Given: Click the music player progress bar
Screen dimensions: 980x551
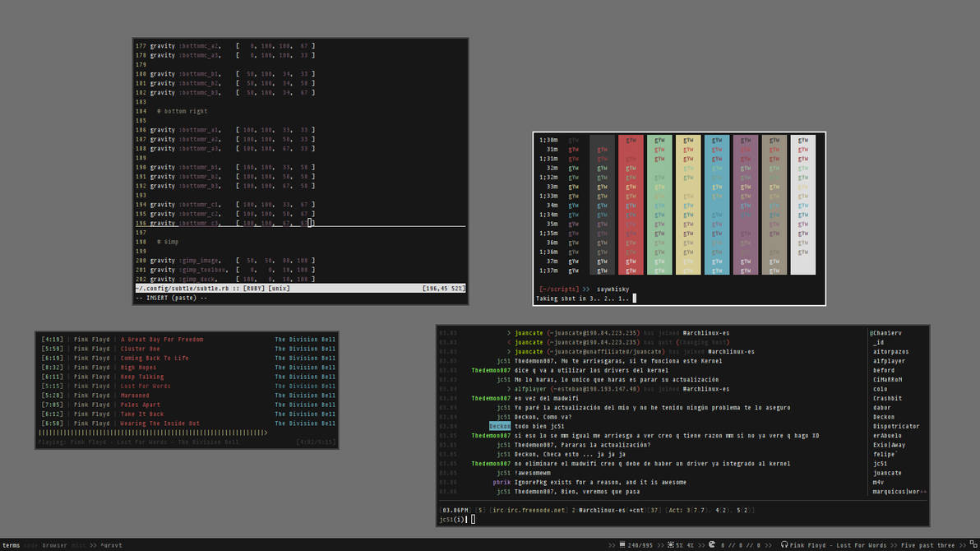Looking at the screenshot, I should tap(152, 433).
